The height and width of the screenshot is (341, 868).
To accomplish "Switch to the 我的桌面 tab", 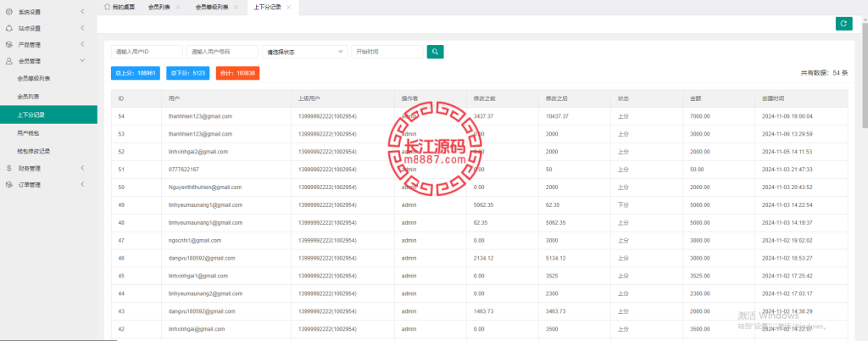I will coord(119,7).
